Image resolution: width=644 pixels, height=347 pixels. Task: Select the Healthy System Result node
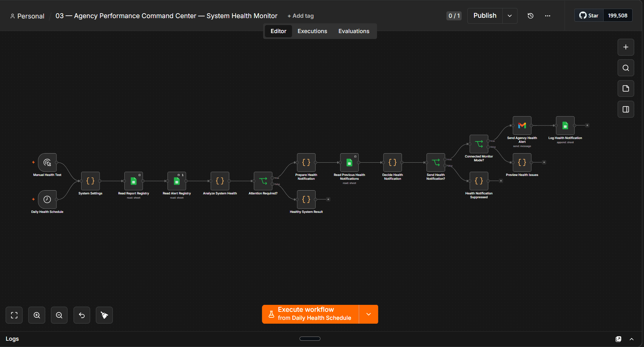click(307, 199)
